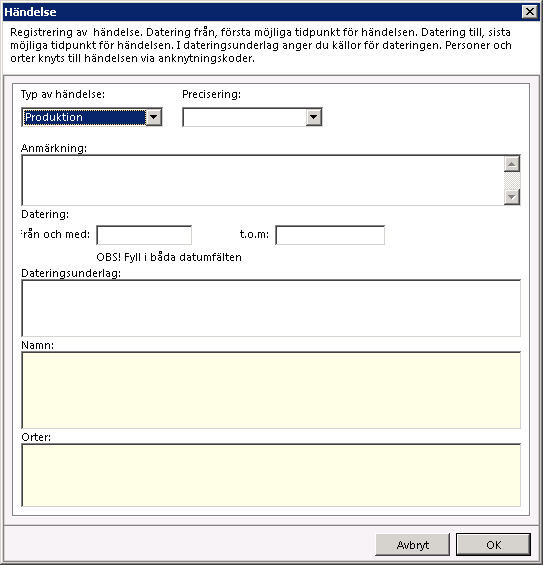
Task: Click the Datering label
Action: coord(45,214)
